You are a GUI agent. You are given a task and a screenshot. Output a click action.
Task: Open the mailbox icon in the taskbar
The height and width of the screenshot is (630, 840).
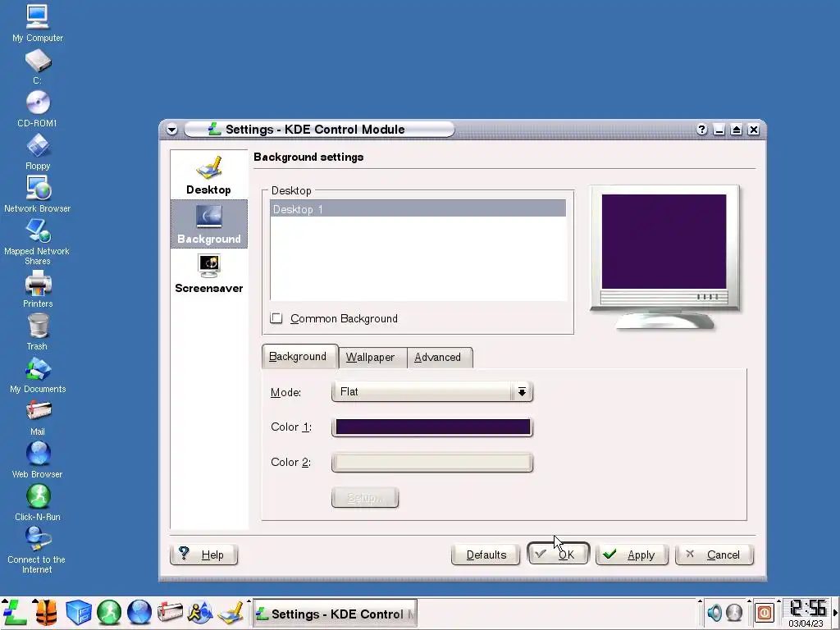pyautogui.click(x=170, y=612)
